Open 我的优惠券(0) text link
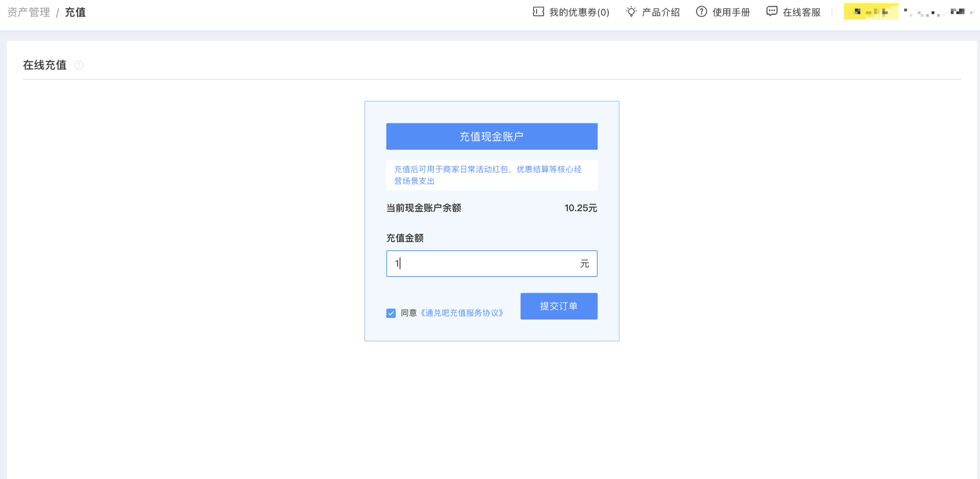 pyautogui.click(x=579, y=12)
